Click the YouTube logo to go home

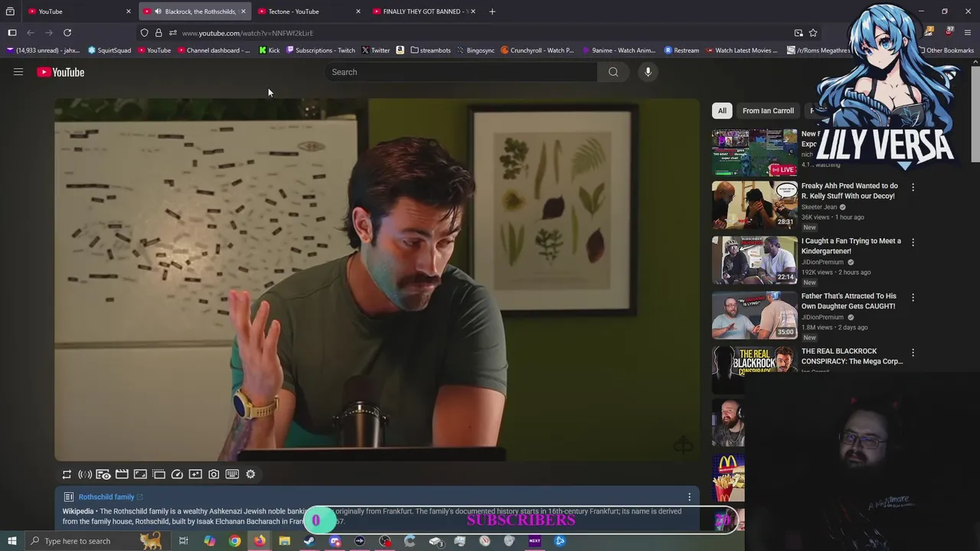point(60,72)
